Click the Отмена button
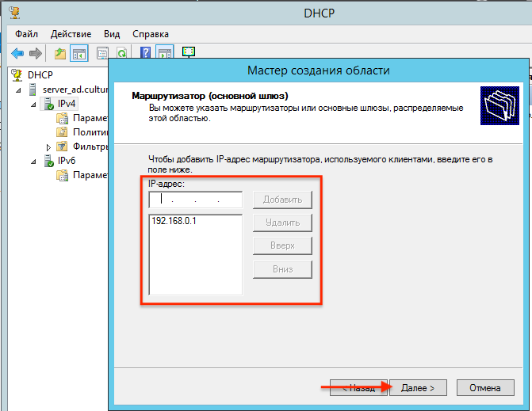This screenshot has width=532, height=411. (x=485, y=388)
